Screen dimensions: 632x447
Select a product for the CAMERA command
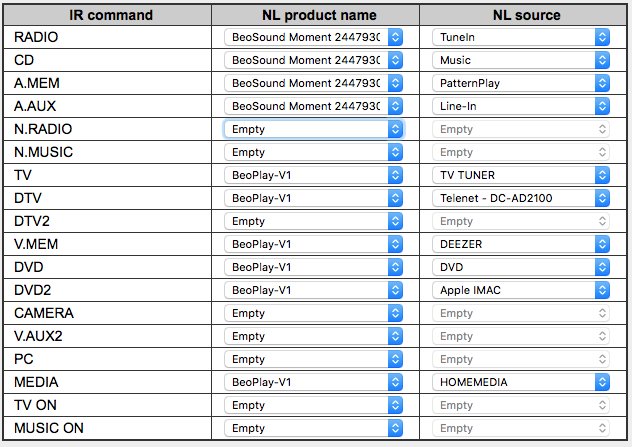[x=314, y=313]
